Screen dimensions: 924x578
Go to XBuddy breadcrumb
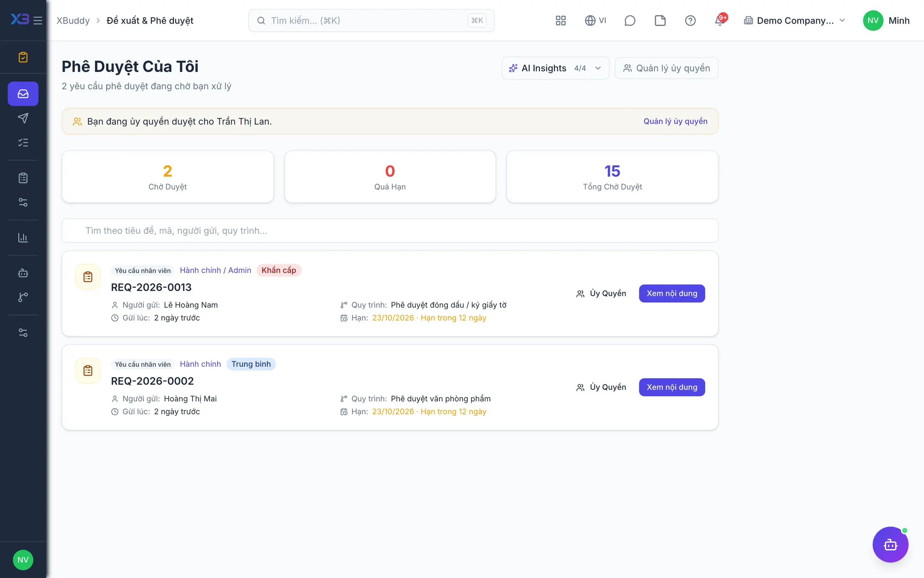[x=73, y=20]
